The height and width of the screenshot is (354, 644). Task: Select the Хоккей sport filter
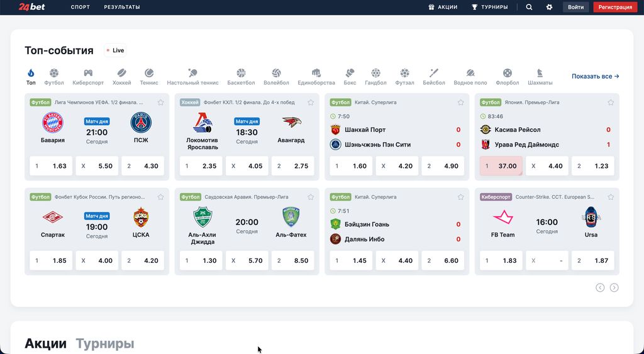(x=121, y=77)
